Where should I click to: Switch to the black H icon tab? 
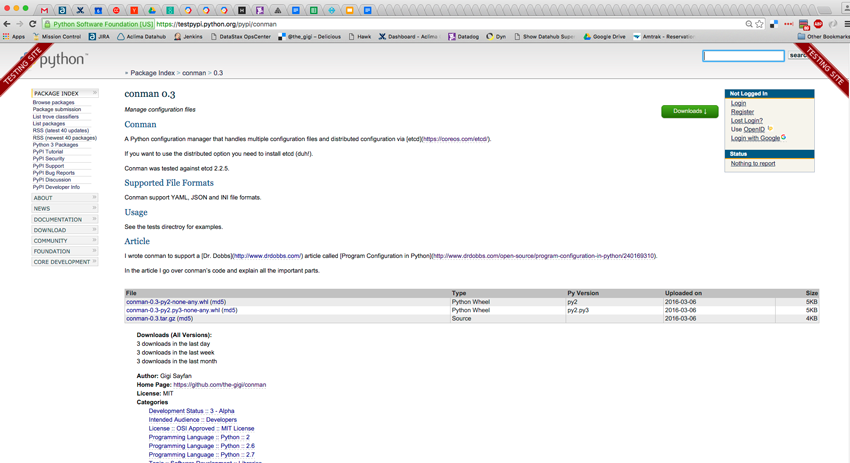tap(242, 10)
